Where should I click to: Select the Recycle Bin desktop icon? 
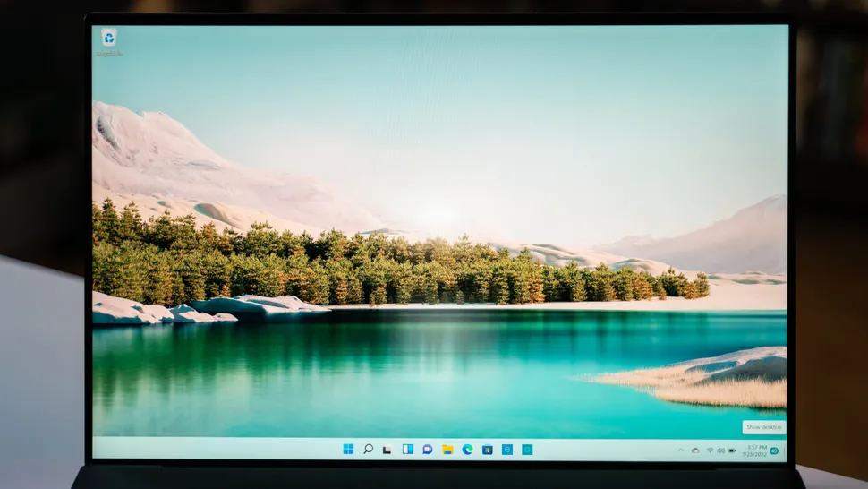point(109,39)
